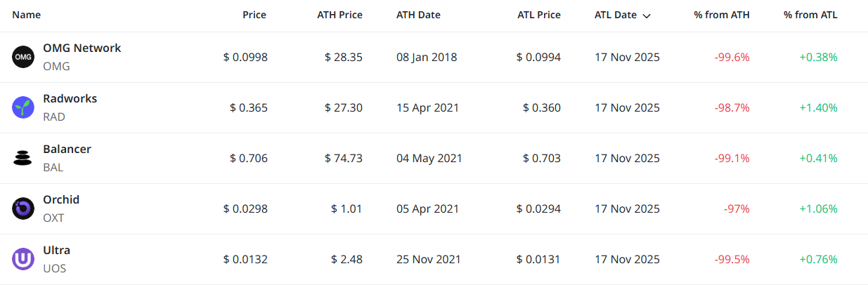The image size is (868, 285).
Task: Open the Radworks coin link
Action: (70, 99)
